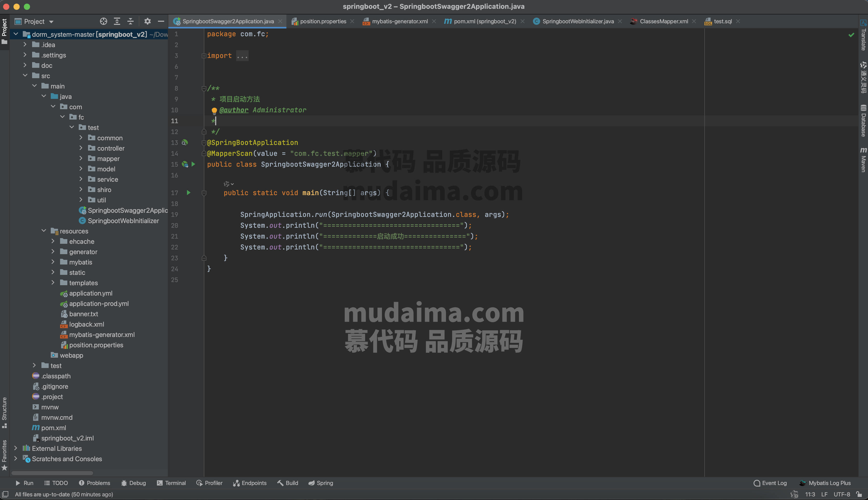Fold the main method at line 17
This screenshot has height=500, width=868.
[x=204, y=193]
